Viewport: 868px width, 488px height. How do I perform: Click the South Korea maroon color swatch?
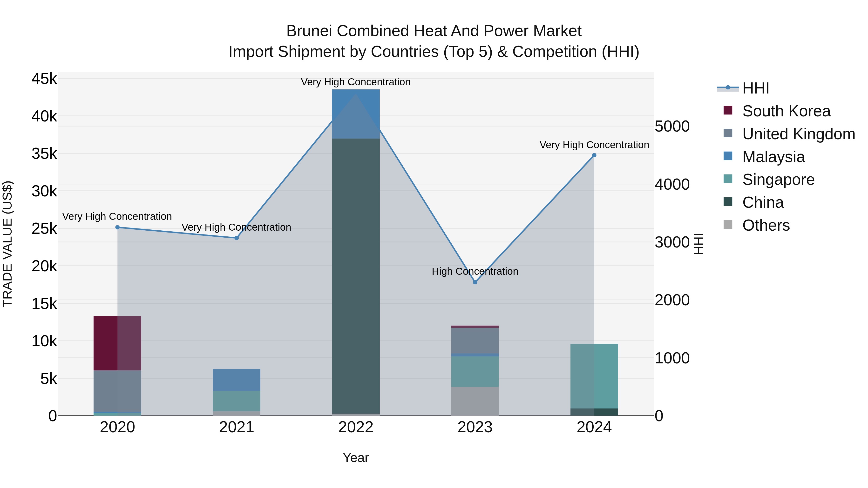pos(728,110)
